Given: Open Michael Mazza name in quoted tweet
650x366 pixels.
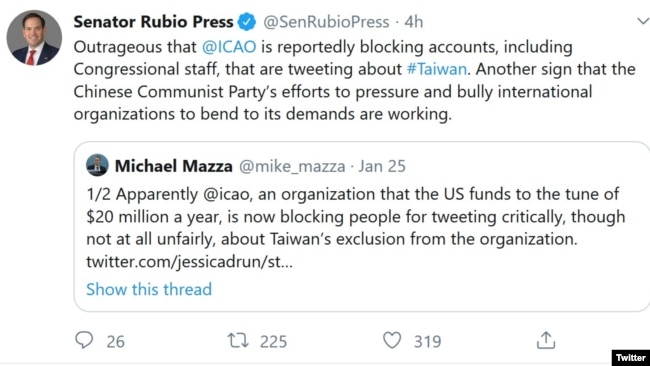Looking at the screenshot, I should pyautogui.click(x=173, y=166).
